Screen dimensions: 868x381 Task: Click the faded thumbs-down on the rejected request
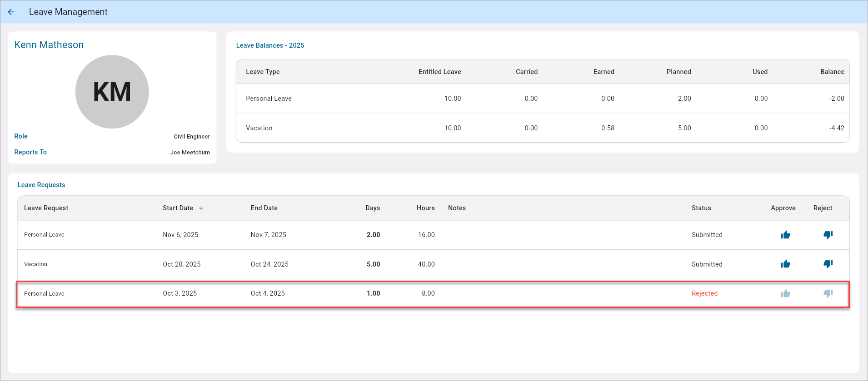[x=828, y=294]
